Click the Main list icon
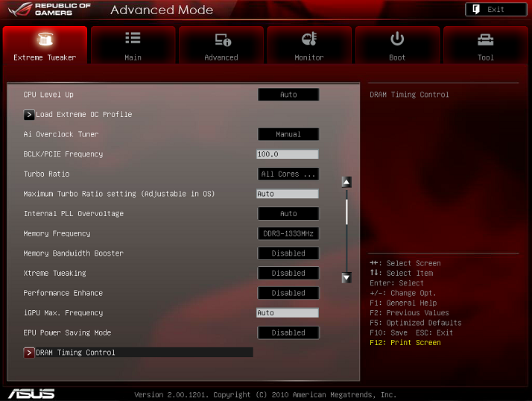 (133, 38)
